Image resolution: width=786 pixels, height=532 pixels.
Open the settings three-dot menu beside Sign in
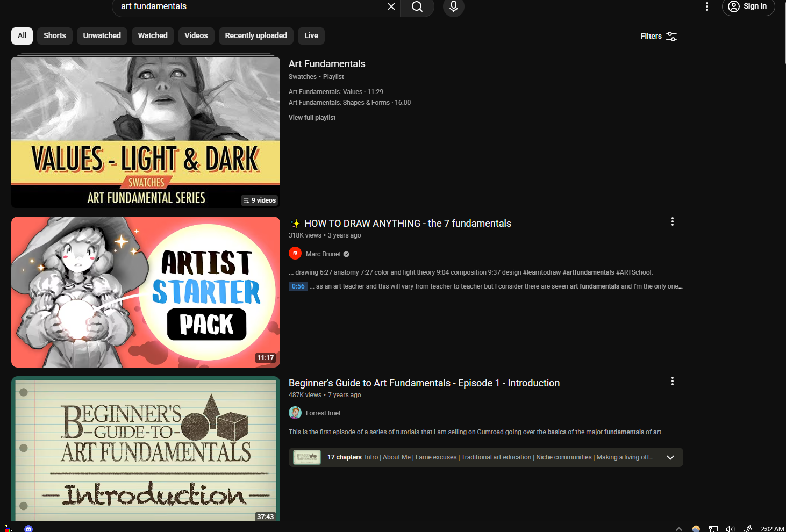(707, 6)
